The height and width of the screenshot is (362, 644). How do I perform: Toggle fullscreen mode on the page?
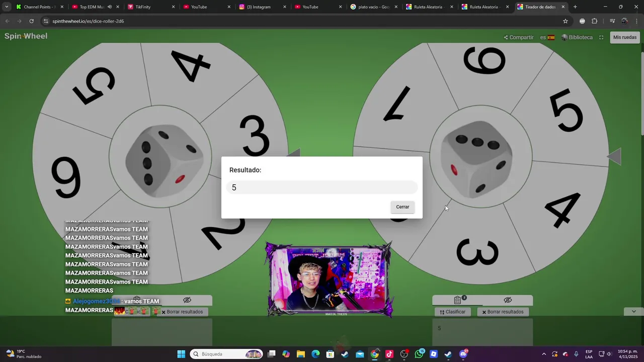tap(601, 37)
